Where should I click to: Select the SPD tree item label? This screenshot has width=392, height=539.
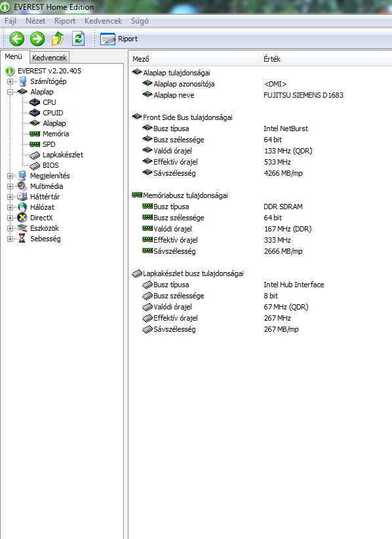pyautogui.click(x=49, y=144)
